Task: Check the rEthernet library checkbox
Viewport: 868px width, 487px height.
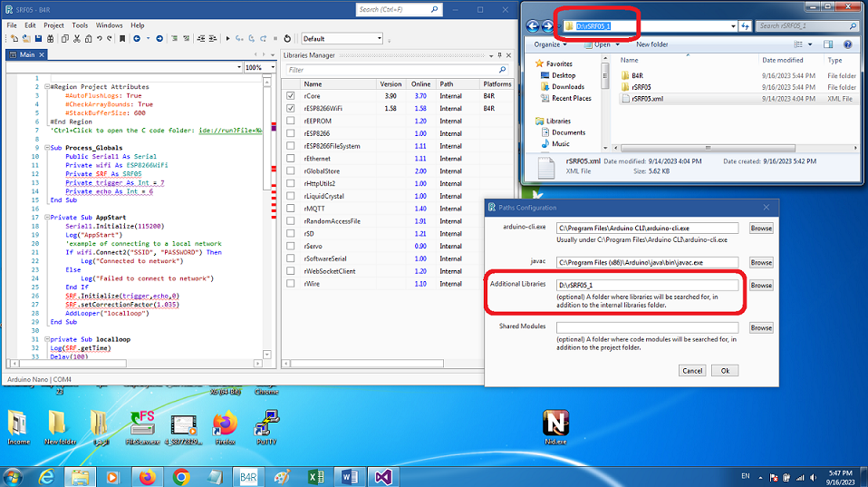Action: 291,159
